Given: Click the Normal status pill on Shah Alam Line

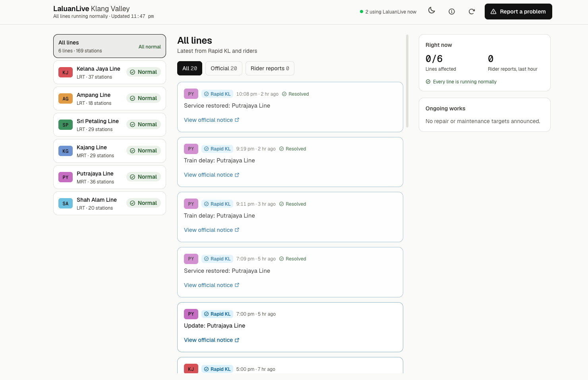Looking at the screenshot, I should tap(143, 203).
